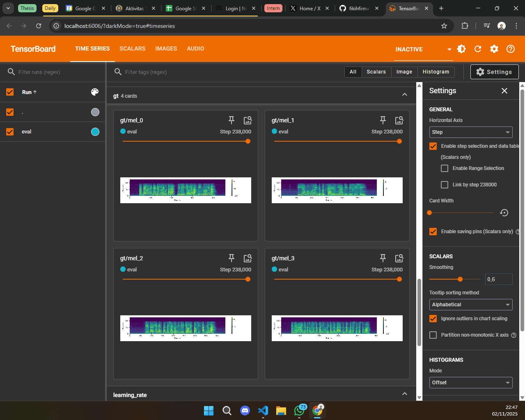525x420 pixels.
Task: Filter cards to Image only
Action: (404, 72)
